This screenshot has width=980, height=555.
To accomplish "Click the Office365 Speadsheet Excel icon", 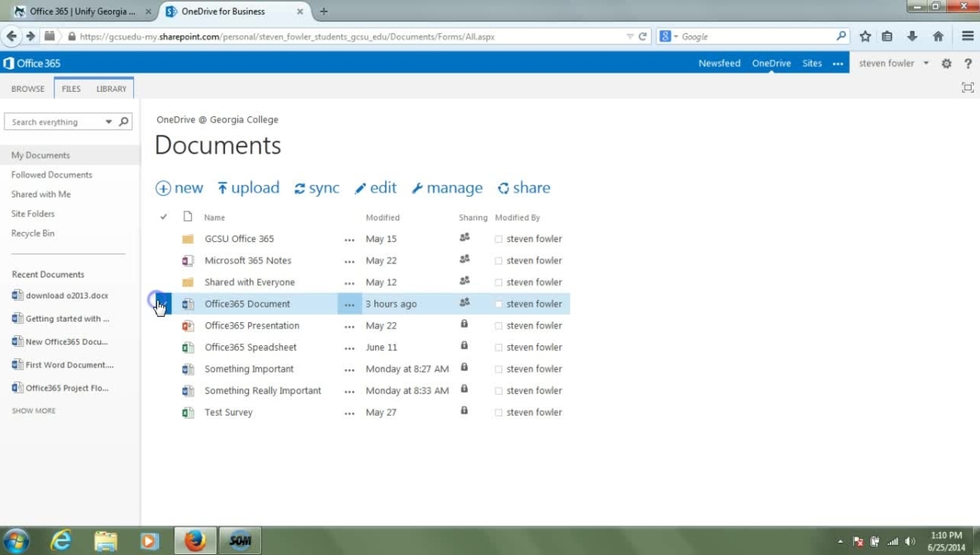I will coord(188,348).
